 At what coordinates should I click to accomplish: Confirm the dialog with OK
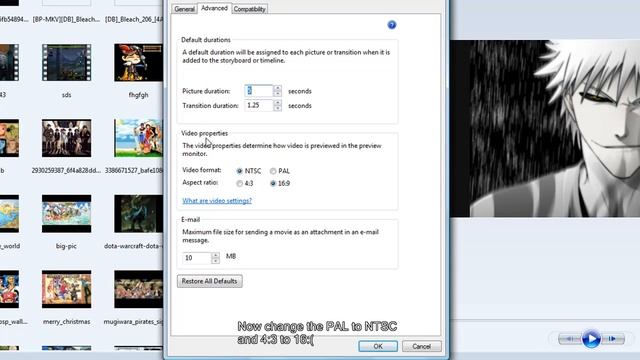pos(378,346)
